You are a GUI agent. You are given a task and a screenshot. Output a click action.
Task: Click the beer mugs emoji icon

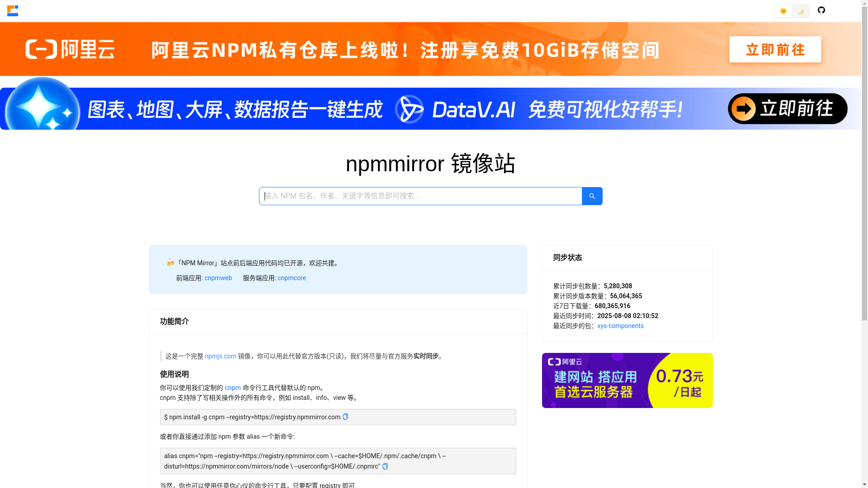pos(170,263)
